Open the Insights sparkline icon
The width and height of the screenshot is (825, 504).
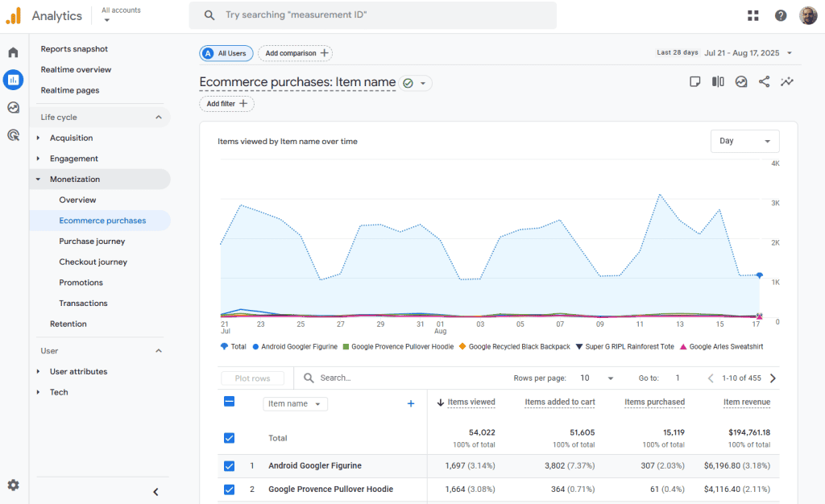tap(787, 81)
